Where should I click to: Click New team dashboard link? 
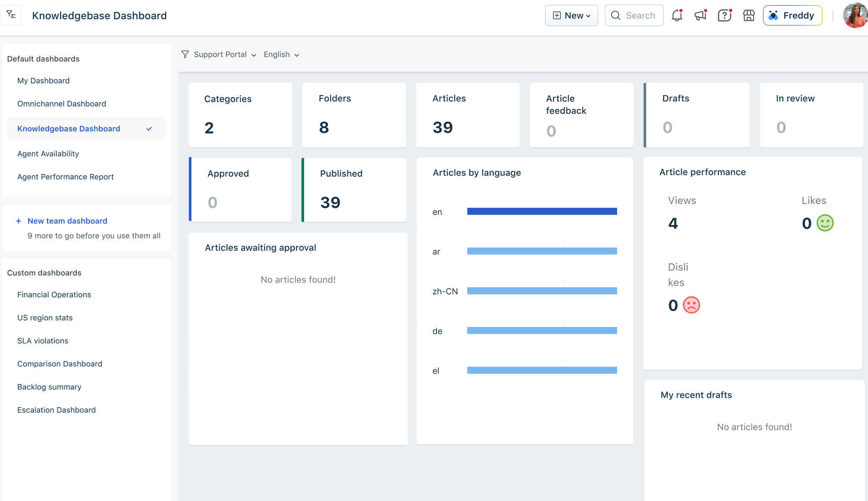click(67, 221)
